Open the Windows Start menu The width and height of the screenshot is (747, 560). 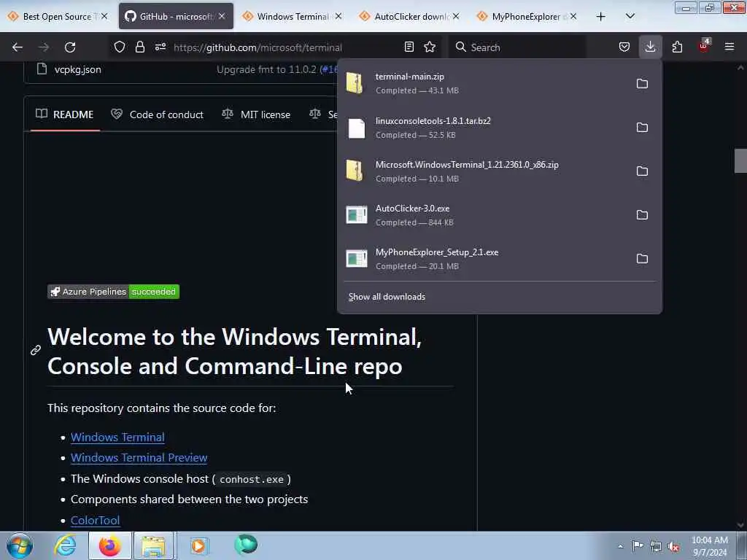coord(20,545)
